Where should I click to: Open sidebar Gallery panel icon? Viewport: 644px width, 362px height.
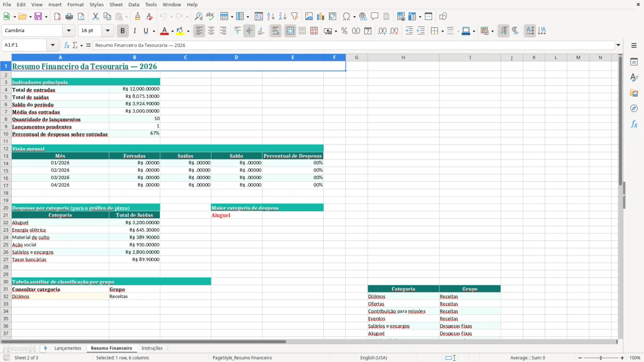(634, 93)
